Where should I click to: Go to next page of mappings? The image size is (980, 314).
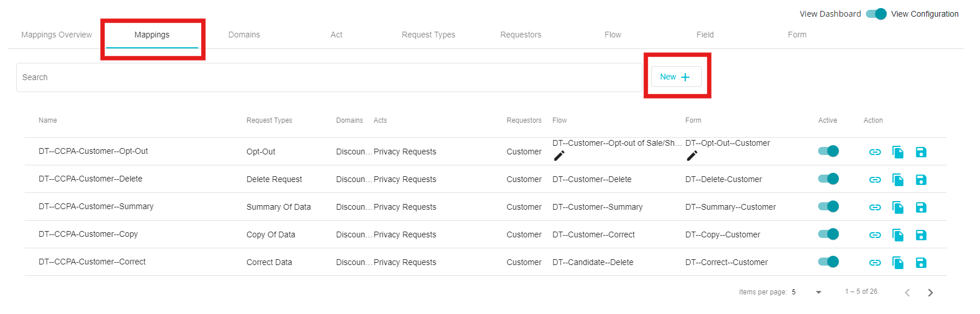(x=930, y=293)
